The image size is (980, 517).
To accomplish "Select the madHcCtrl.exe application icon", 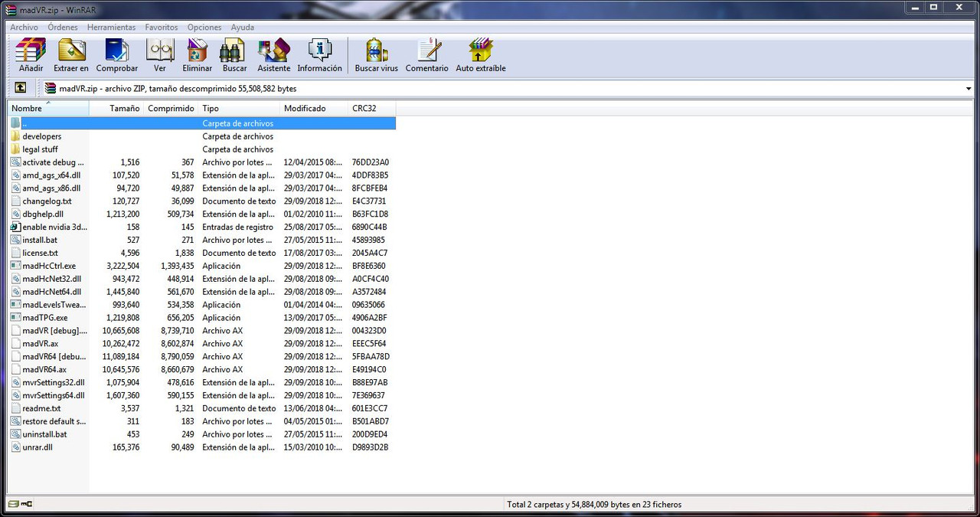I will [x=15, y=266].
